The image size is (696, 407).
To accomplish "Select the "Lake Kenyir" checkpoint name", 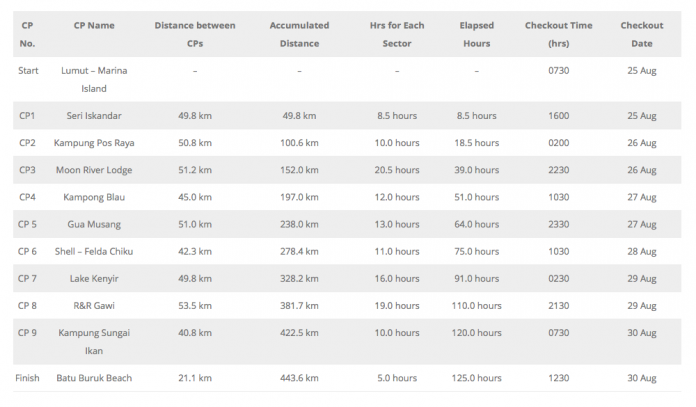I will click(94, 278).
